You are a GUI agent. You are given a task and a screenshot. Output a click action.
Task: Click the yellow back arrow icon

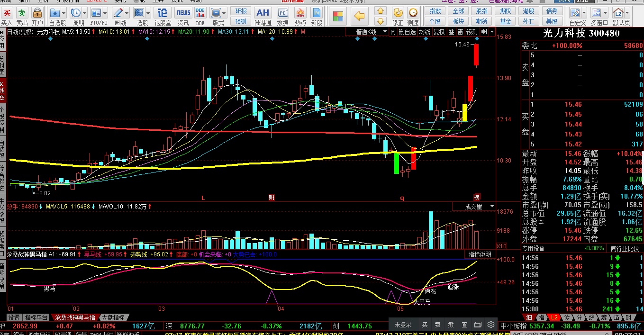click(x=361, y=16)
